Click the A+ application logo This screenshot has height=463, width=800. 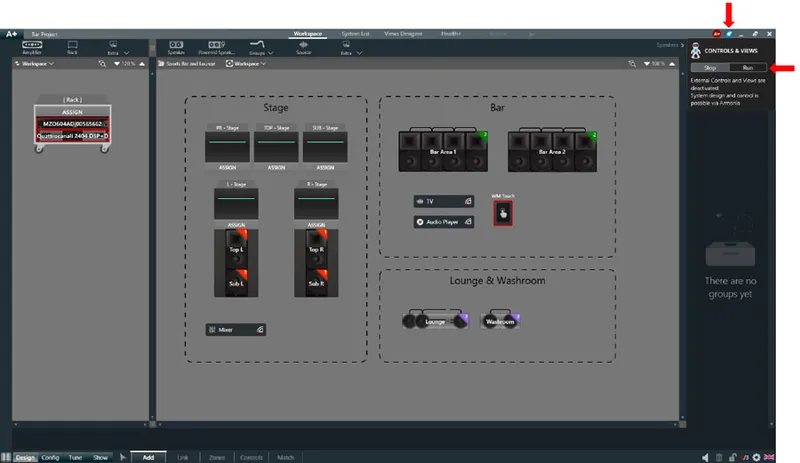point(11,34)
